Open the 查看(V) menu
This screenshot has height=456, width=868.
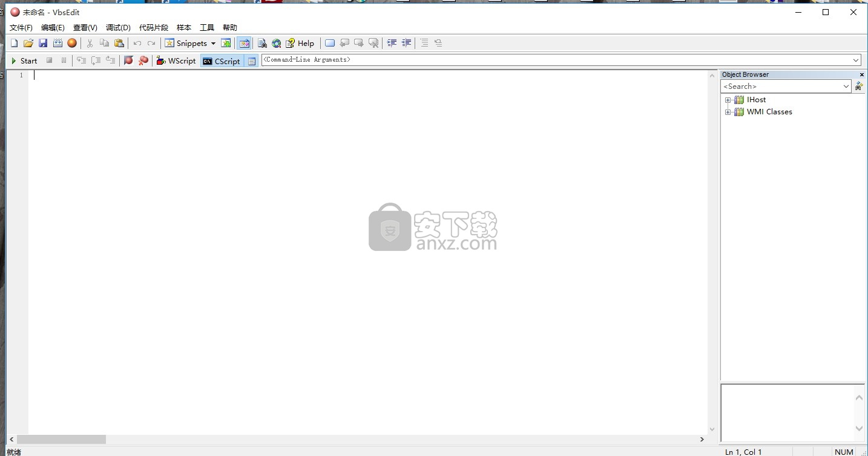[x=85, y=28]
